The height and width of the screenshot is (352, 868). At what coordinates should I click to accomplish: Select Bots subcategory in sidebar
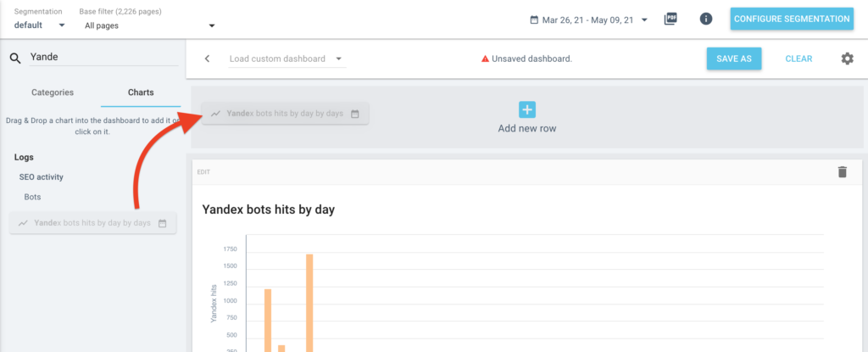click(32, 197)
